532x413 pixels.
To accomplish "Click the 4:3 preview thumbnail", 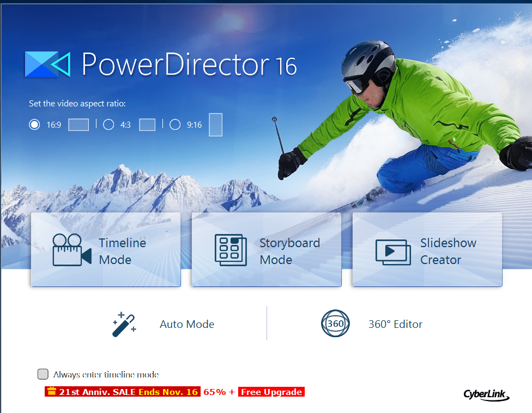I will [147, 124].
